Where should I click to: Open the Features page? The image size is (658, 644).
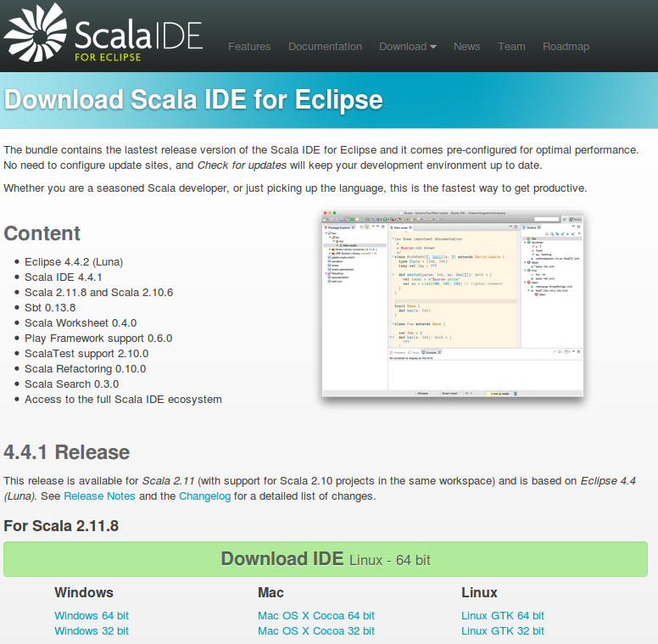pyautogui.click(x=249, y=47)
